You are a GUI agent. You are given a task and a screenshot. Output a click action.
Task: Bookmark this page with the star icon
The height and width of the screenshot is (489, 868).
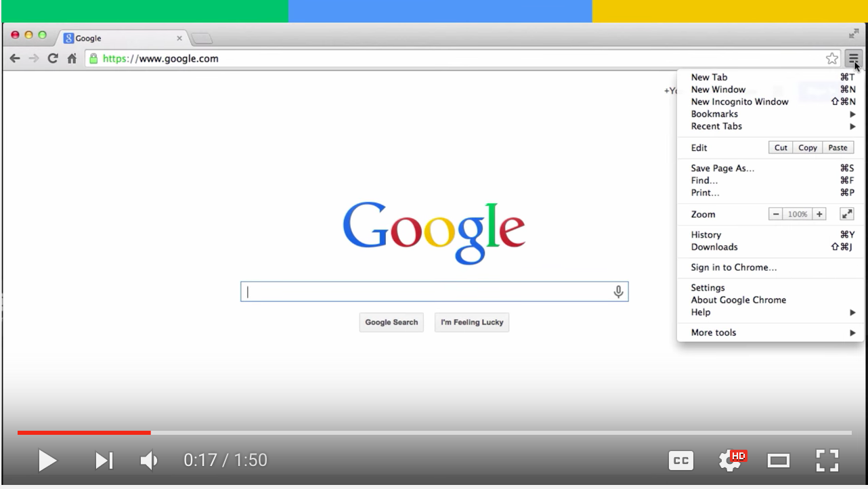point(832,59)
